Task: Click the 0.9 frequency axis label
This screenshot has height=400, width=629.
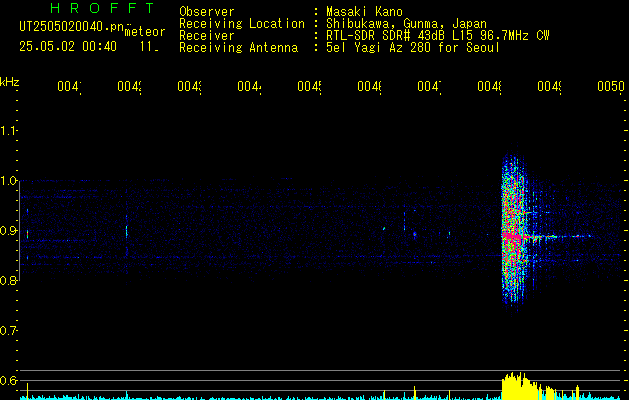Action: (8, 231)
